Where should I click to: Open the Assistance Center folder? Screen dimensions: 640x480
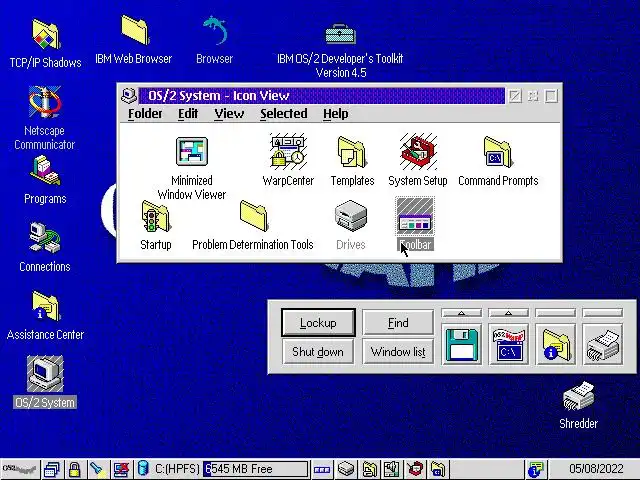(45, 306)
